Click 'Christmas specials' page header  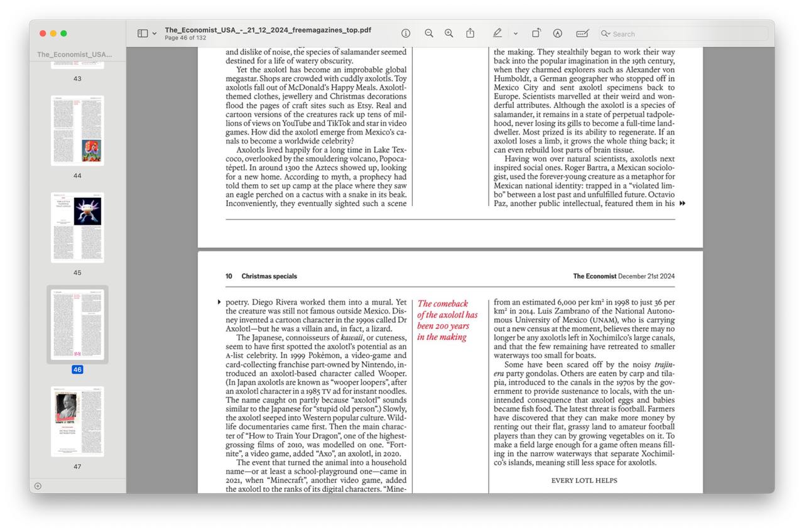(x=269, y=276)
